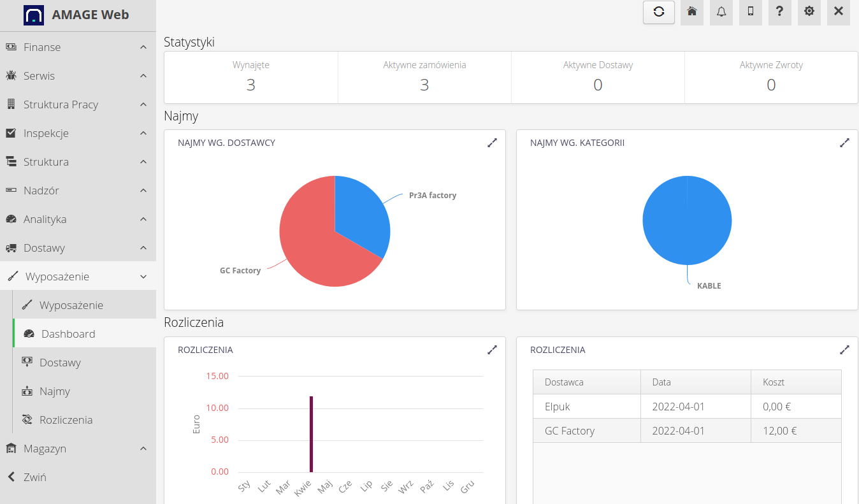The width and height of the screenshot is (859, 504).
Task: Open Najmy submenu item
Action: [55, 391]
